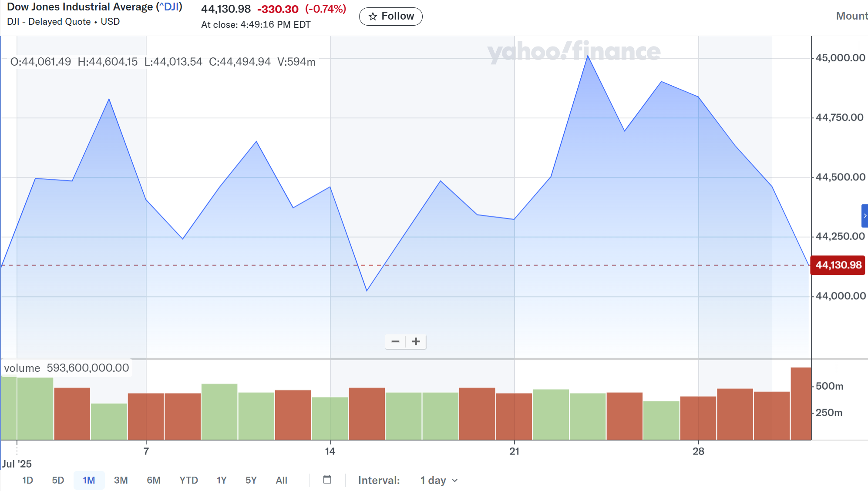Viewport: 868px width, 491px height.
Task: Click the Follow star button
Action: [x=390, y=17]
